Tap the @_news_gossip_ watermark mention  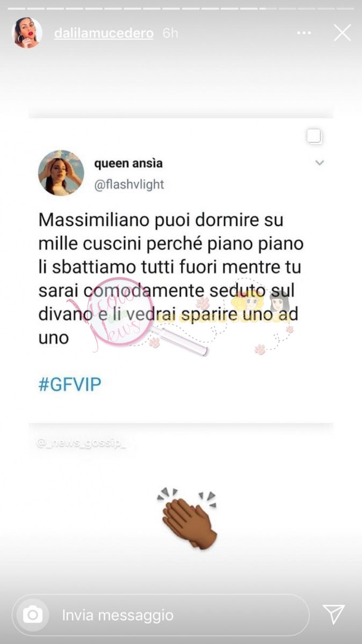[x=81, y=443]
